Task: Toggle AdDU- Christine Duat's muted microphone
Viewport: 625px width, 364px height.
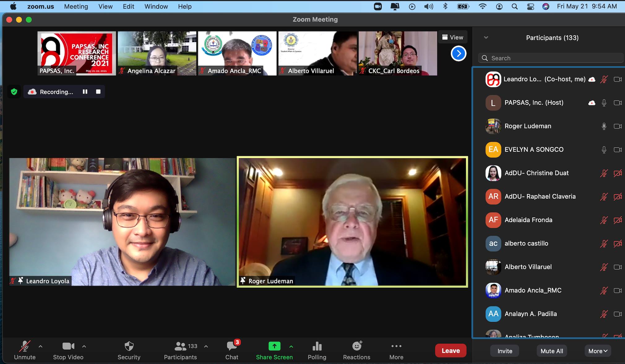Action: click(x=604, y=173)
